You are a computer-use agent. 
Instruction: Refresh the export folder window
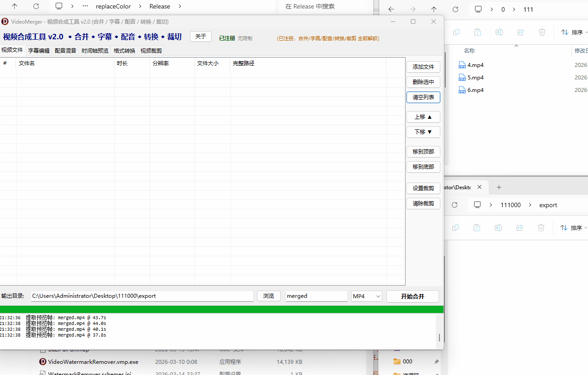(455, 205)
